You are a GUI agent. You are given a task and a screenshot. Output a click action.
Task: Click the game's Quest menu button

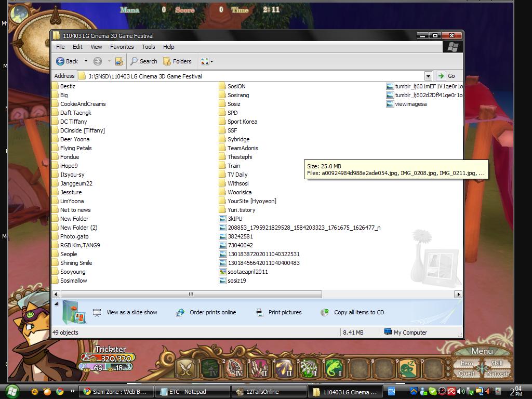pyautogui.click(x=467, y=374)
